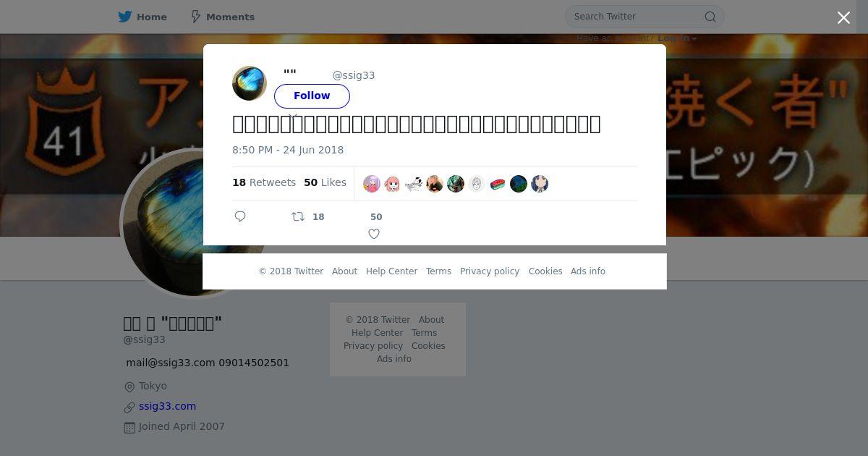This screenshot has width=868, height=456.
Task: Click the first liker avatar
Action: (372, 184)
